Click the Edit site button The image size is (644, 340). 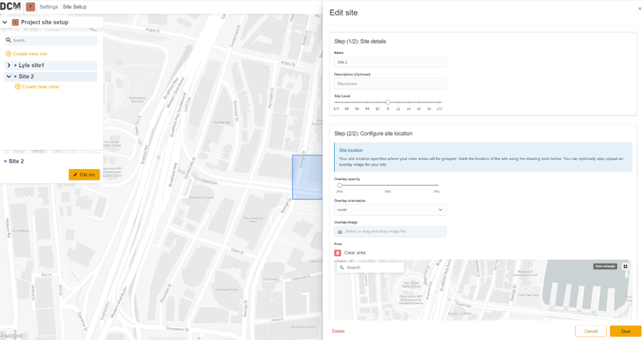(84, 175)
